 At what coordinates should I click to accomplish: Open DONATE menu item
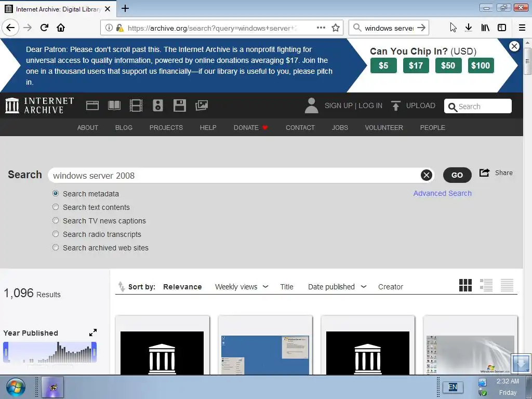[251, 128]
